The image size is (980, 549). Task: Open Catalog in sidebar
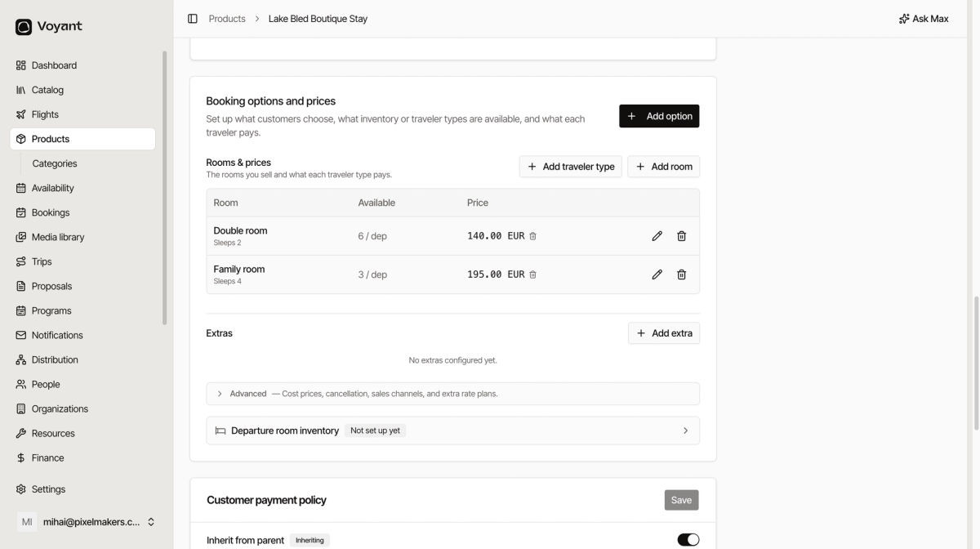point(82,90)
